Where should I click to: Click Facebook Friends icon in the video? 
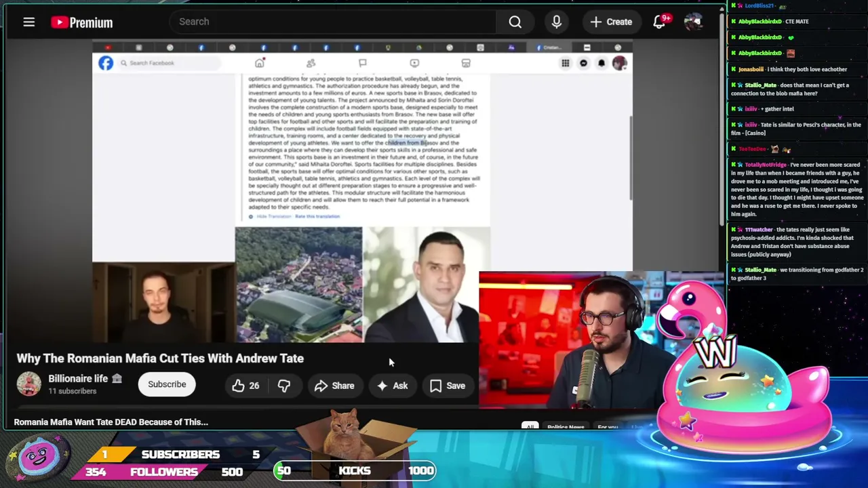pos(311,63)
